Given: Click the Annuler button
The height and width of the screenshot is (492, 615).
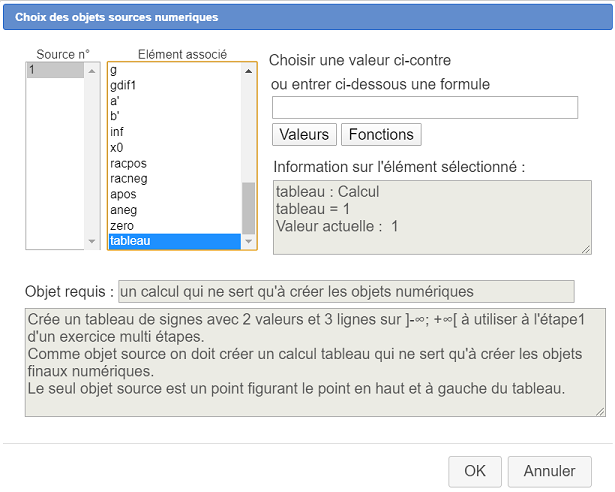Looking at the screenshot, I should (549, 471).
